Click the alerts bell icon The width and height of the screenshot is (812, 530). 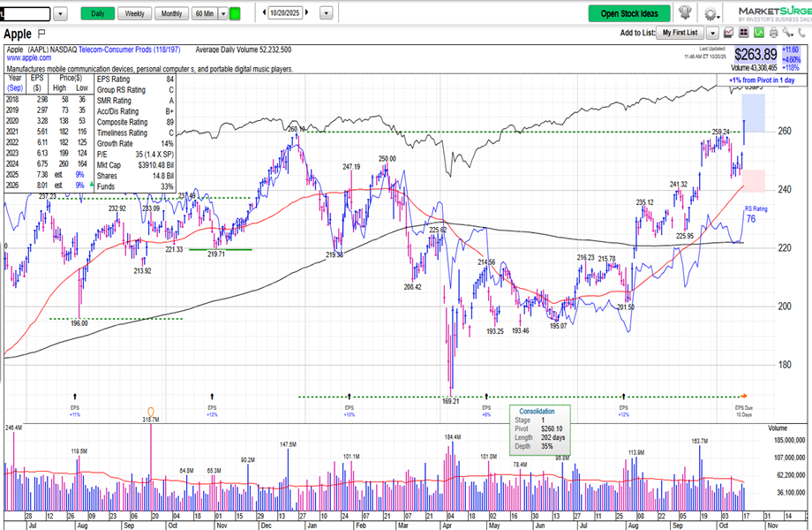click(685, 13)
